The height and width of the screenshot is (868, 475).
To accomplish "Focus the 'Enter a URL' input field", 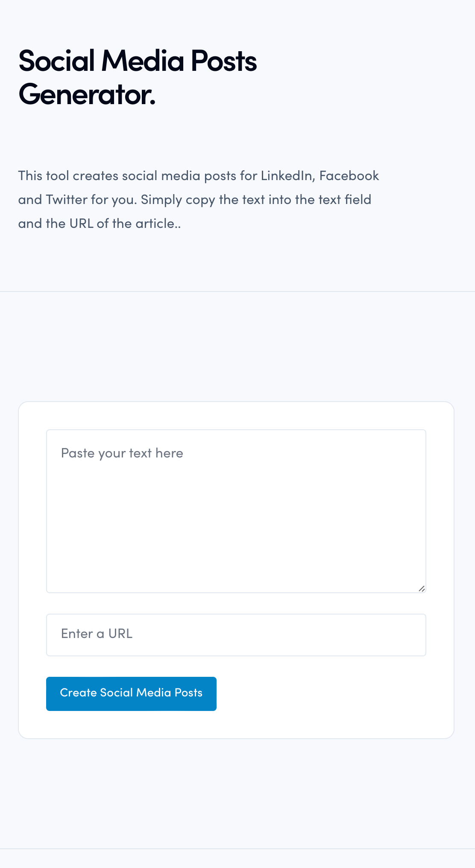I will pyautogui.click(x=236, y=635).
